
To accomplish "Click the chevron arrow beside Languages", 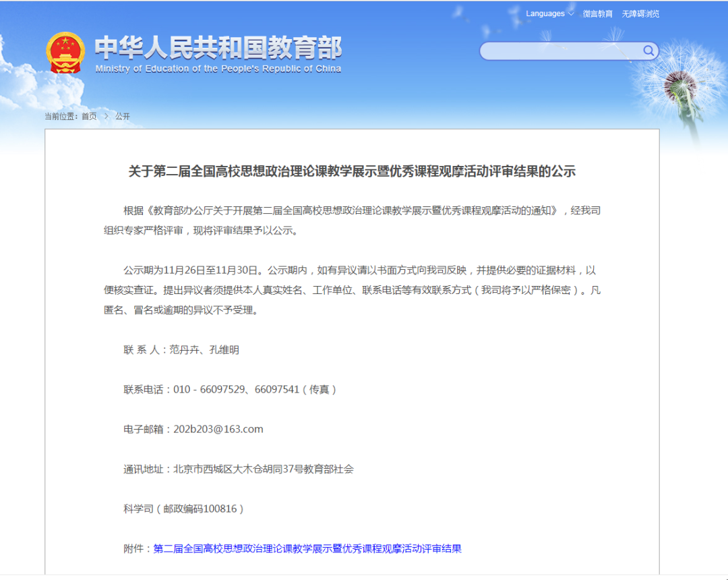I will coord(571,13).
